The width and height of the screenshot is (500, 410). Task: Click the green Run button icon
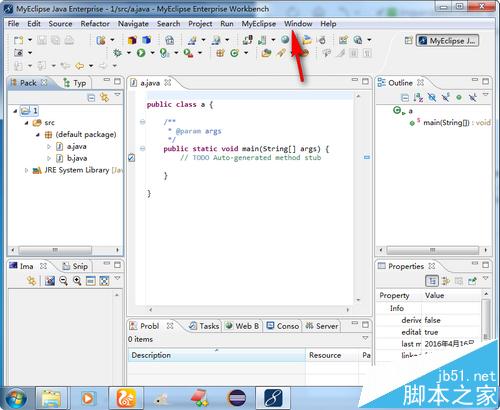pos(141,53)
